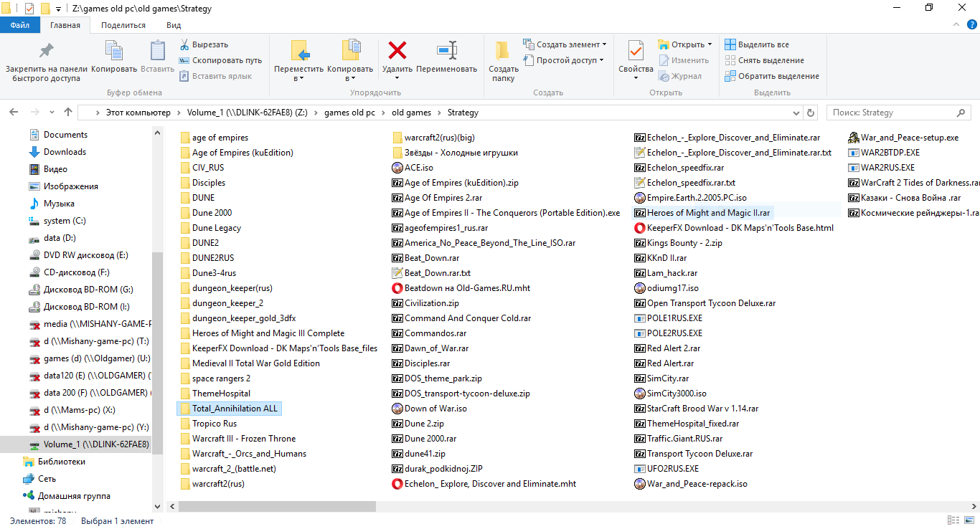This screenshot has height=529, width=980.
Task: Open Журнал file history
Action: 680,76
